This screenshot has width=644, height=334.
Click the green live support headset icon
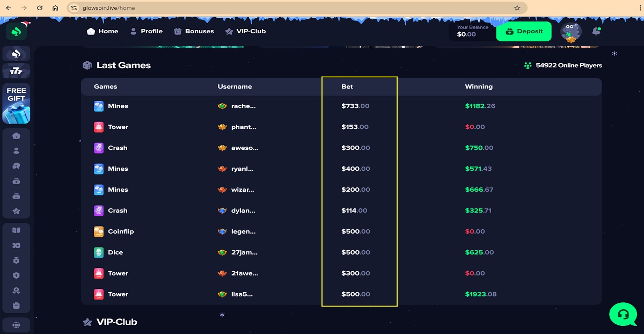click(x=623, y=314)
